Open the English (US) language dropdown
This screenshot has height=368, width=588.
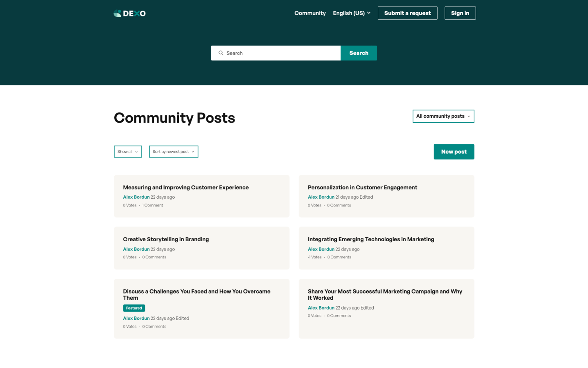[352, 13]
